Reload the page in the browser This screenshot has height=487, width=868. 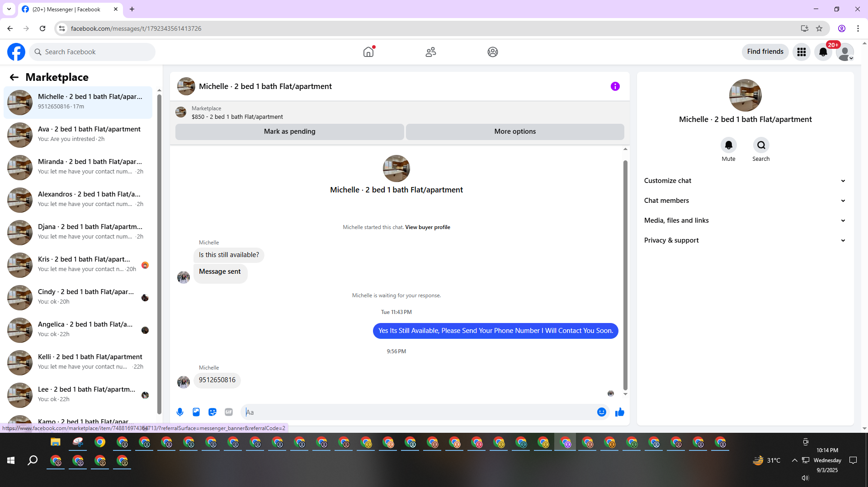coord(42,28)
